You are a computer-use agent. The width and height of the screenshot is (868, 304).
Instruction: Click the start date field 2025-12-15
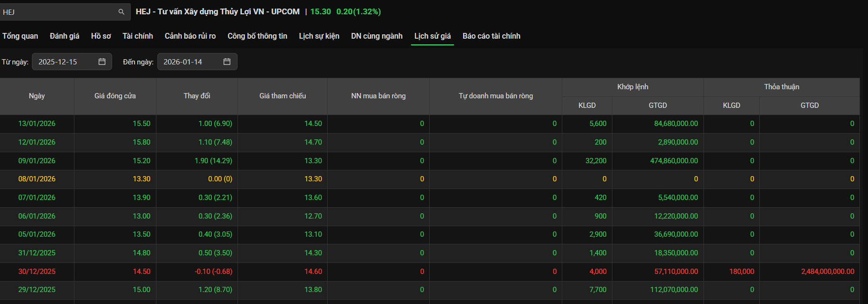[64, 62]
